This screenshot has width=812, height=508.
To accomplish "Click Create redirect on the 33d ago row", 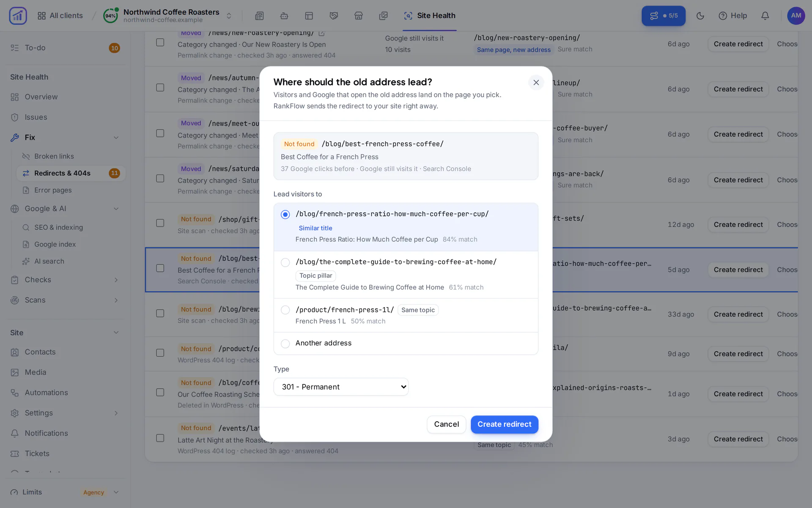I will click(x=738, y=314).
